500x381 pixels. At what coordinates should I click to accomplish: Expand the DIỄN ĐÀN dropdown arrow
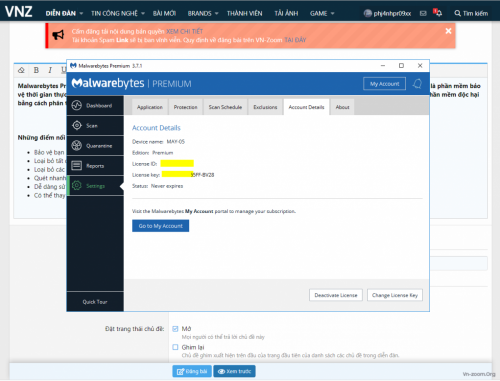point(81,13)
